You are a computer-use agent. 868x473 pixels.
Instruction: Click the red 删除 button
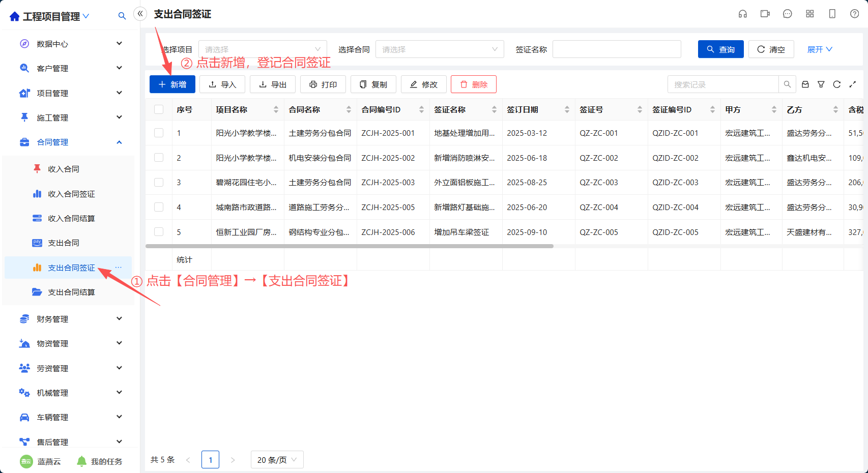tap(474, 84)
